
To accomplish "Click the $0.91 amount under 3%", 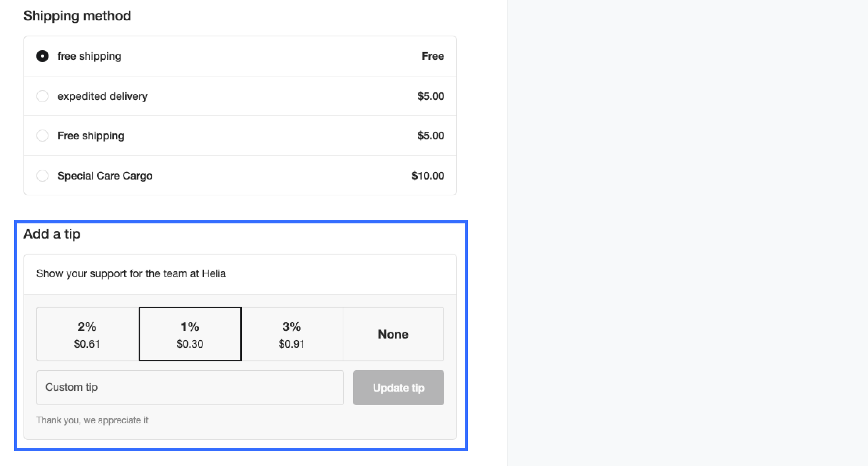I will tap(292, 344).
